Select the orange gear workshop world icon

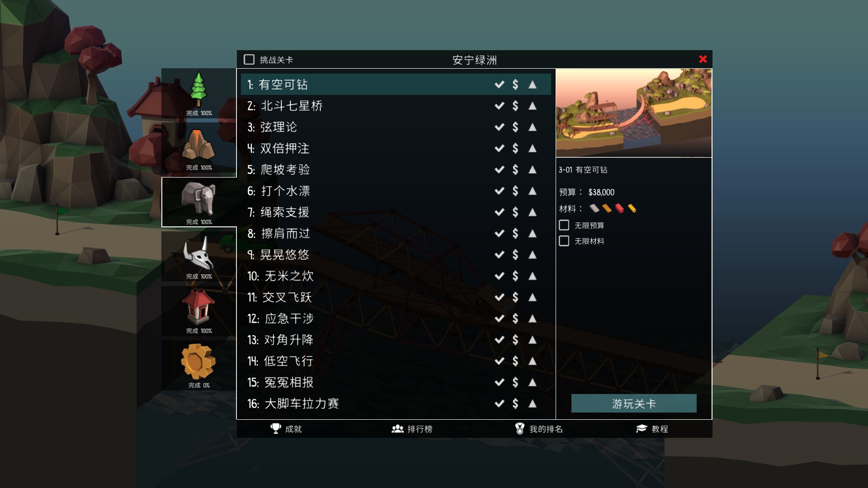tap(199, 365)
